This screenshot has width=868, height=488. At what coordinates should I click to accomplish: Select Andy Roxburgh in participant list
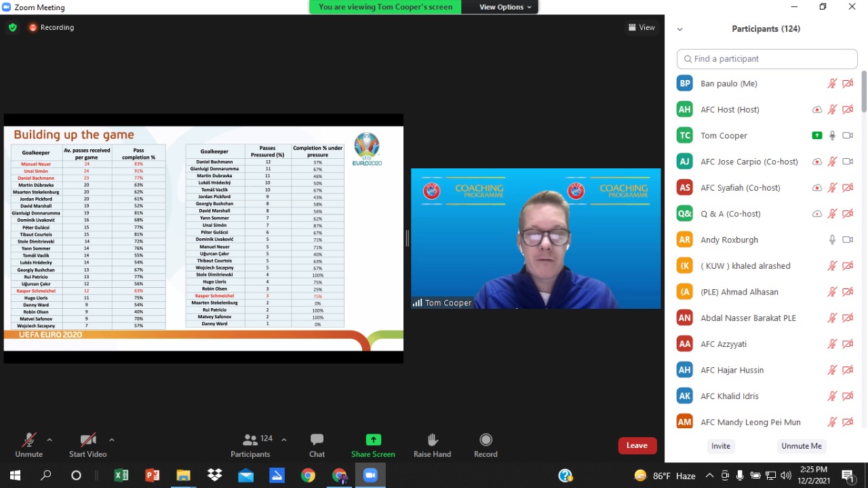click(729, 240)
